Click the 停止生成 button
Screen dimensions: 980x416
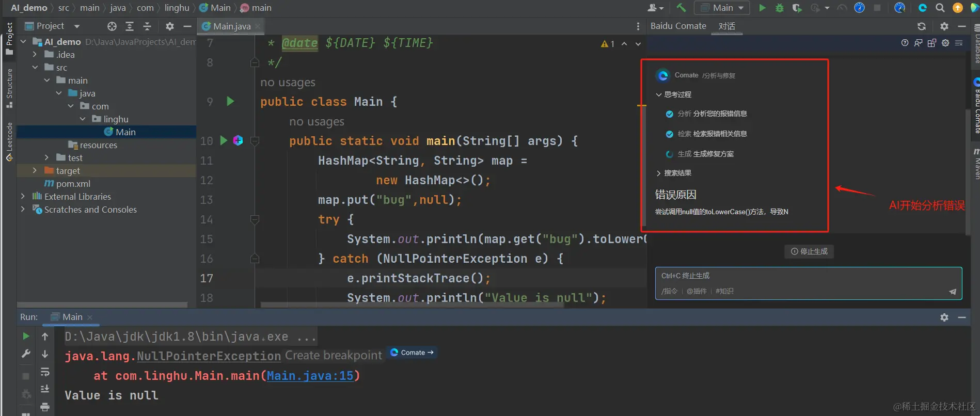click(x=809, y=251)
